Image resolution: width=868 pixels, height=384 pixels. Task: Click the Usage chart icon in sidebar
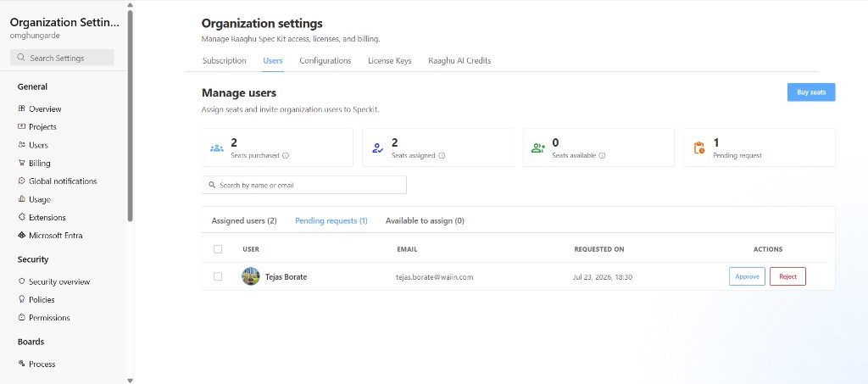click(21, 199)
